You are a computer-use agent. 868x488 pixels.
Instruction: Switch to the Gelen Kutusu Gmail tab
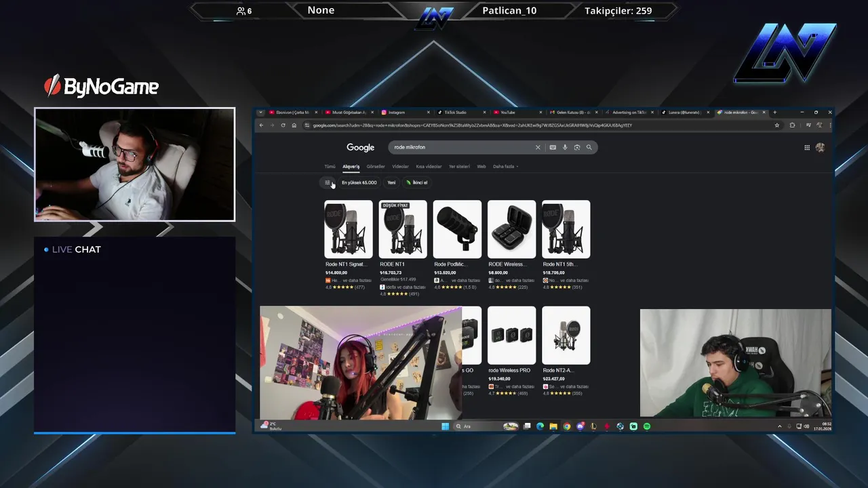573,113
